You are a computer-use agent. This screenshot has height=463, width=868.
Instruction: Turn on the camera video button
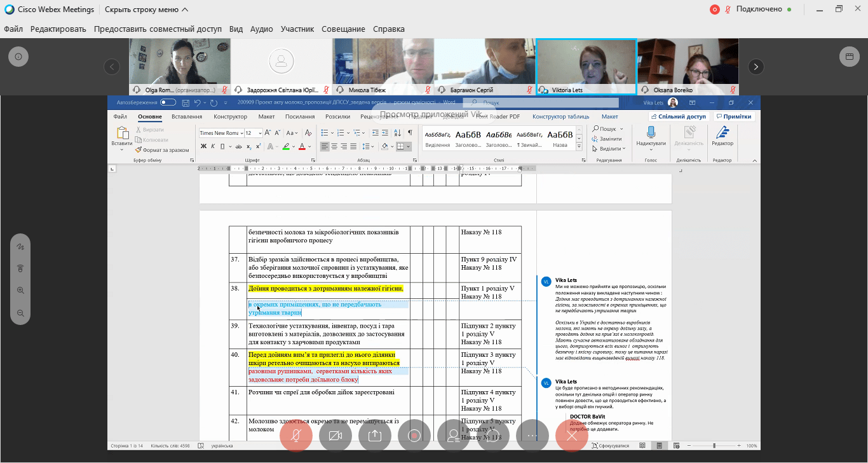335,436
